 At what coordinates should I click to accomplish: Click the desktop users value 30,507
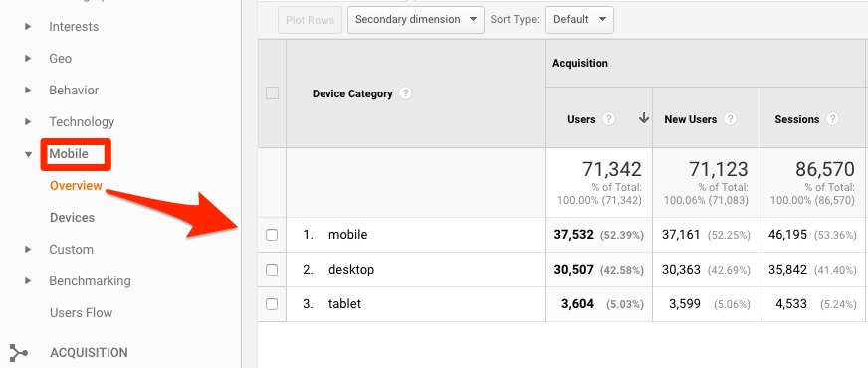573,270
